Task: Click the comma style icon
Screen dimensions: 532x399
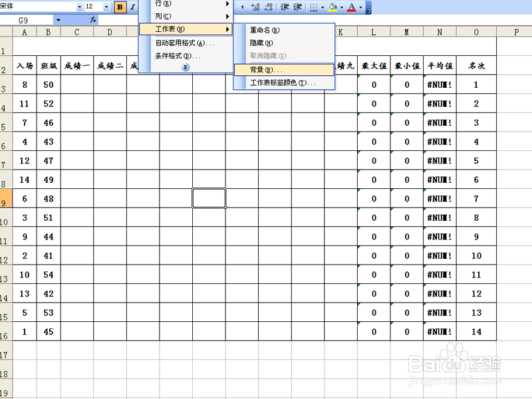Action: click(242, 7)
